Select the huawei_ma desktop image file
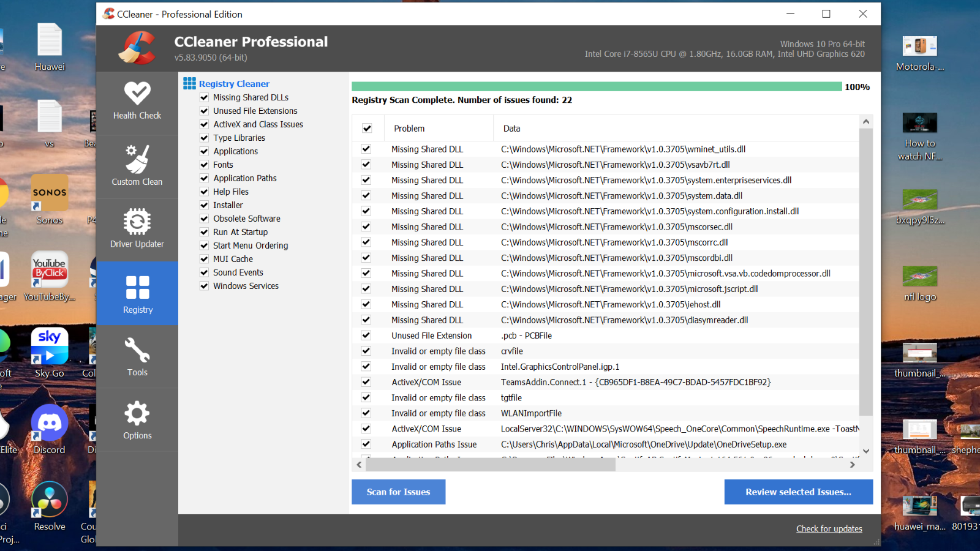Image resolution: width=980 pixels, height=551 pixels. tap(919, 513)
